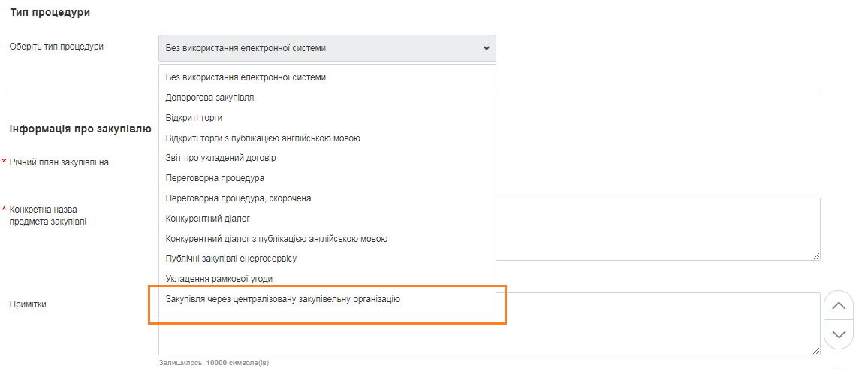Click the 'Примітки' field label
The width and height of the screenshot is (868, 369).
pyautogui.click(x=28, y=304)
